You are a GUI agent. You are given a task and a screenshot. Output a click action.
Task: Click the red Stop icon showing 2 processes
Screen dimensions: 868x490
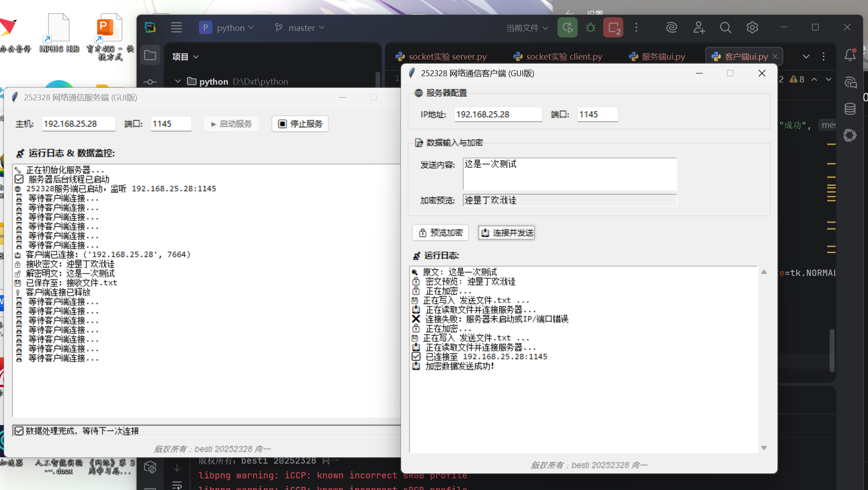(613, 27)
